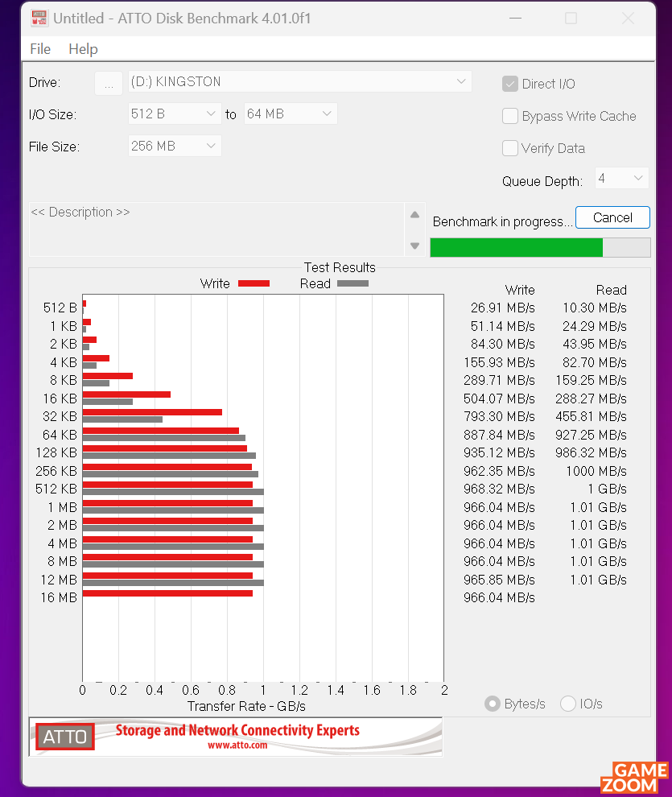Image resolution: width=672 pixels, height=797 pixels.
Task: Click the 256 KB row label in chart
Action: tap(56, 471)
